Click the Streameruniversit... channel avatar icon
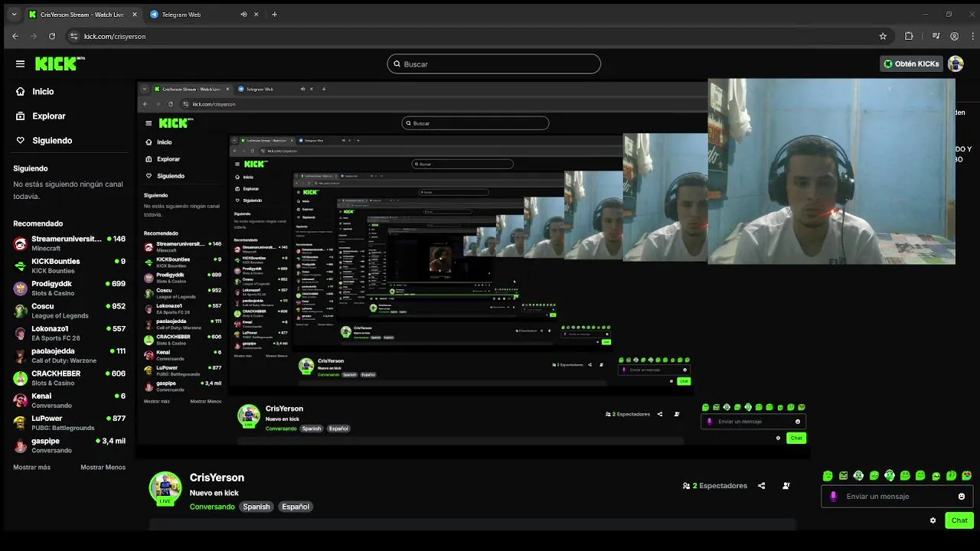The image size is (980, 551). pos(21,243)
